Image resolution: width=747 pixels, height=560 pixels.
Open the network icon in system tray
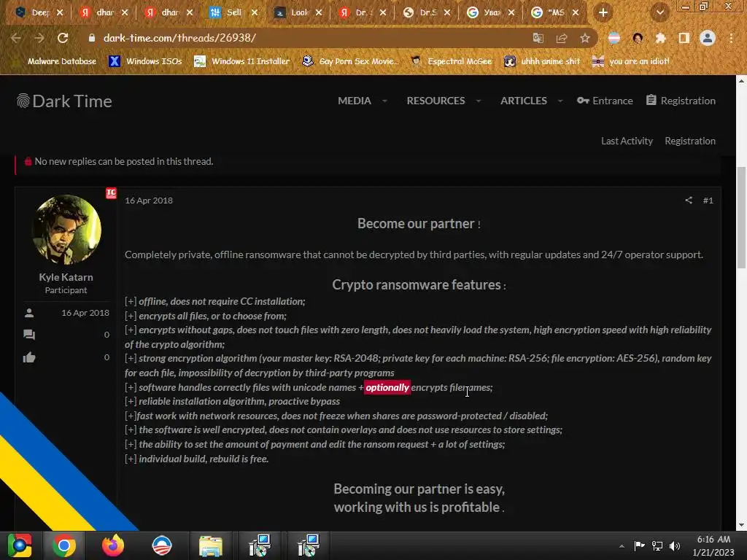[x=657, y=545]
